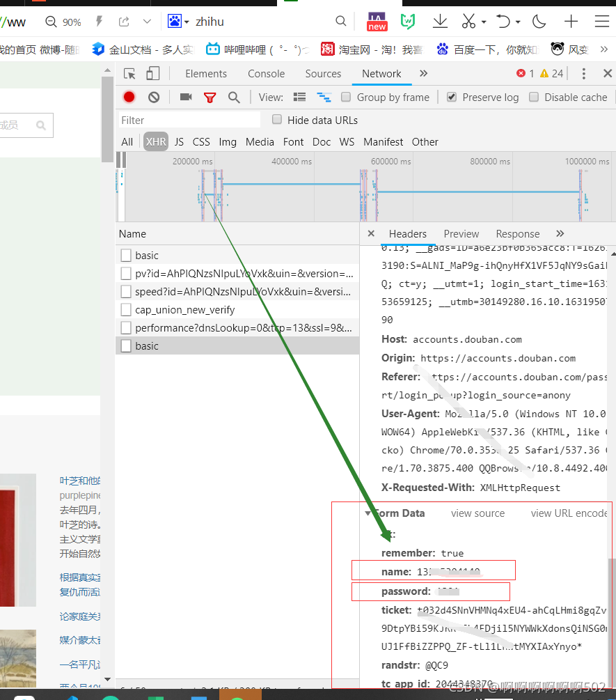
Task: Close the request details pane
Action: coord(371,233)
